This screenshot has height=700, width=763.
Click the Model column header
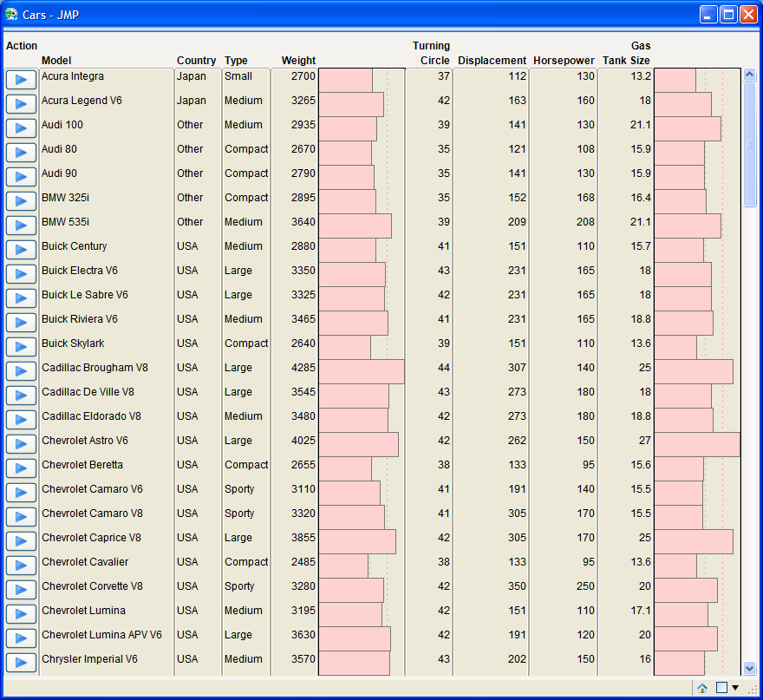(56, 61)
